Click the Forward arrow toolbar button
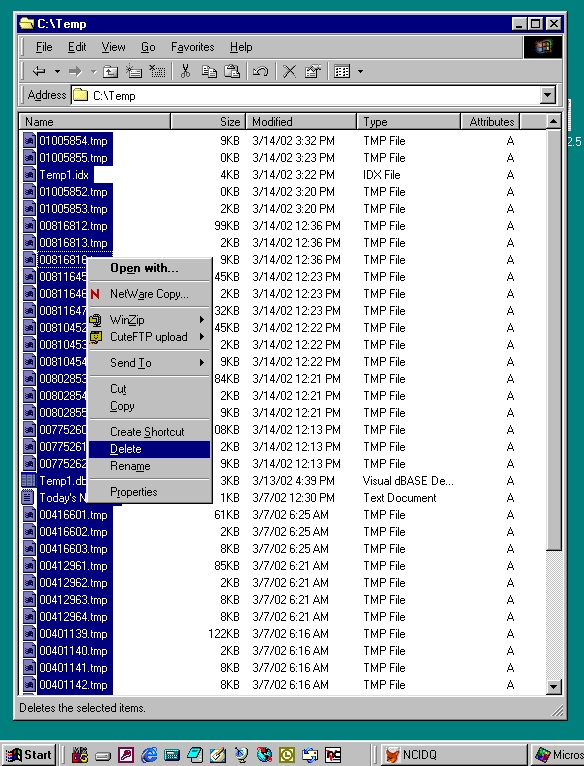584x766 pixels. click(75, 72)
